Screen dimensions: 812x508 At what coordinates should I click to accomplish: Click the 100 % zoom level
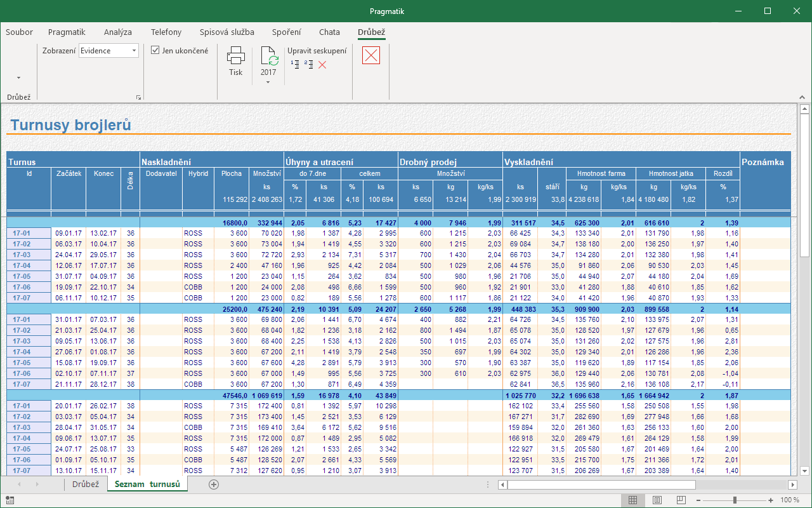pyautogui.click(x=790, y=500)
